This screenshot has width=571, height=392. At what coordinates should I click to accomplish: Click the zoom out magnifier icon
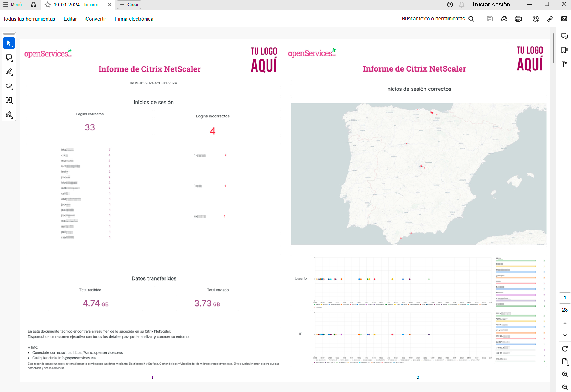coord(565,387)
